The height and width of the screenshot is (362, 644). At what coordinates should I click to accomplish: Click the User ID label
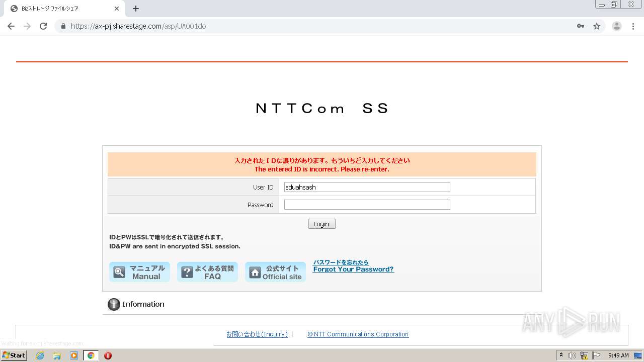click(263, 187)
